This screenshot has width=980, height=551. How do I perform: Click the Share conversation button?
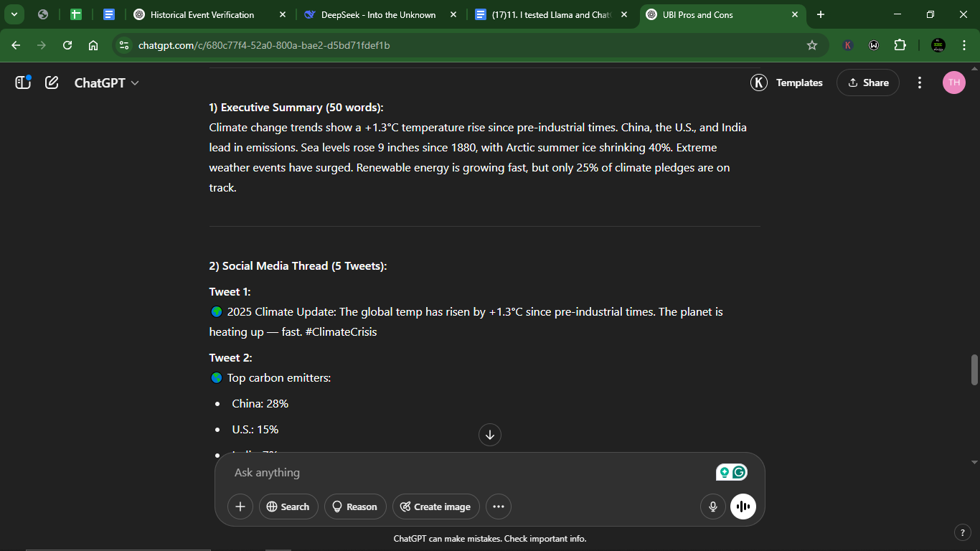pos(868,83)
